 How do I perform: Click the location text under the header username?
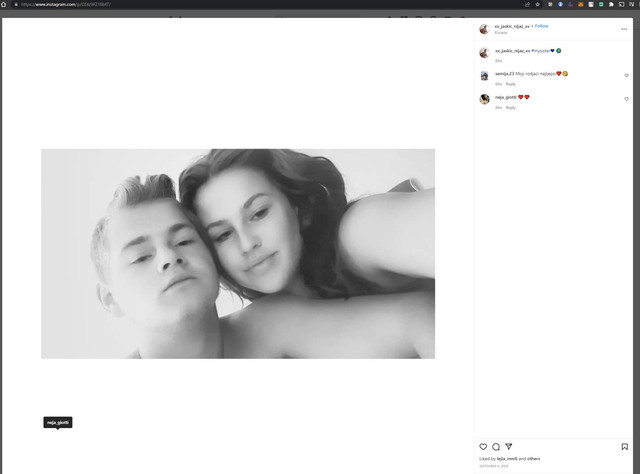[x=501, y=33]
